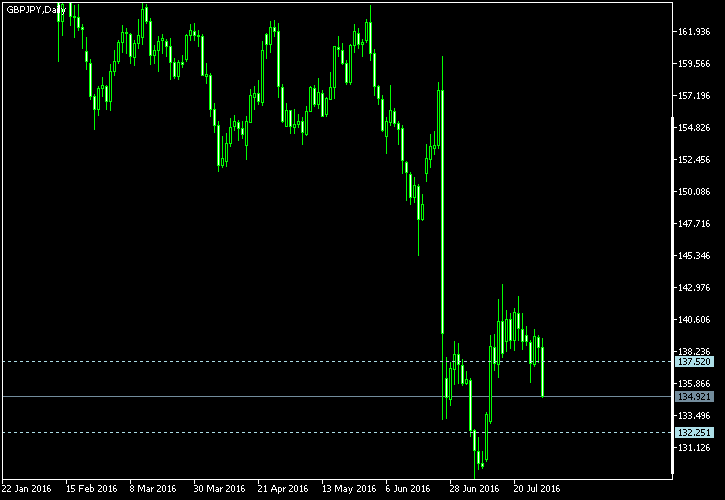The image size is (725, 500).
Task: Select the 137.520 price level label
Action: pyautogui.click(x=694, y=362)
